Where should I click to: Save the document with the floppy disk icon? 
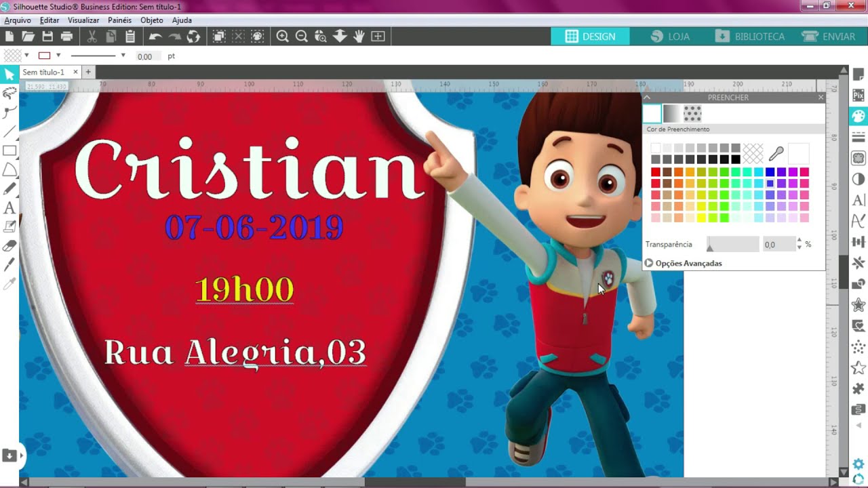click(47, 36)
